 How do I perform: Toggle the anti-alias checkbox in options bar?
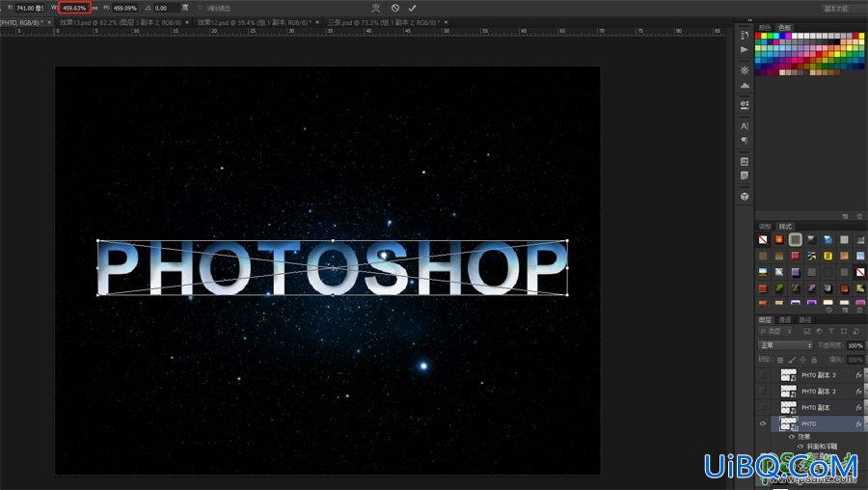point(201,9)
